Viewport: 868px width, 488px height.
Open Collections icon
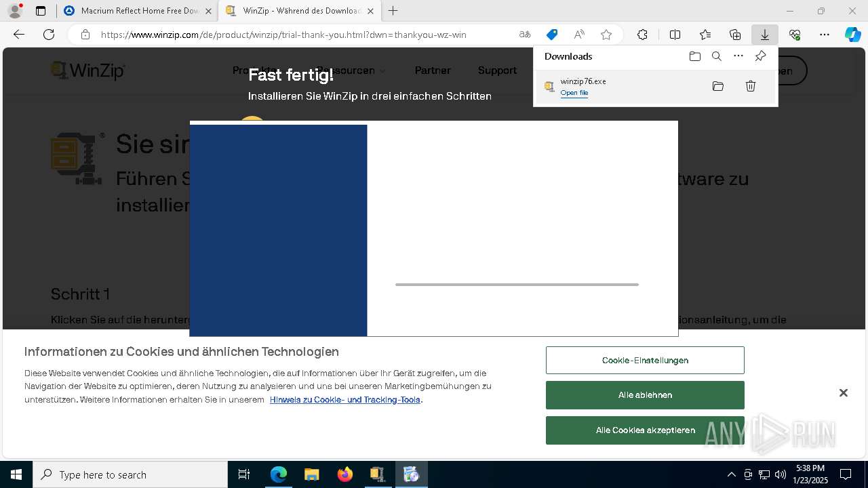tap(735, 35)
